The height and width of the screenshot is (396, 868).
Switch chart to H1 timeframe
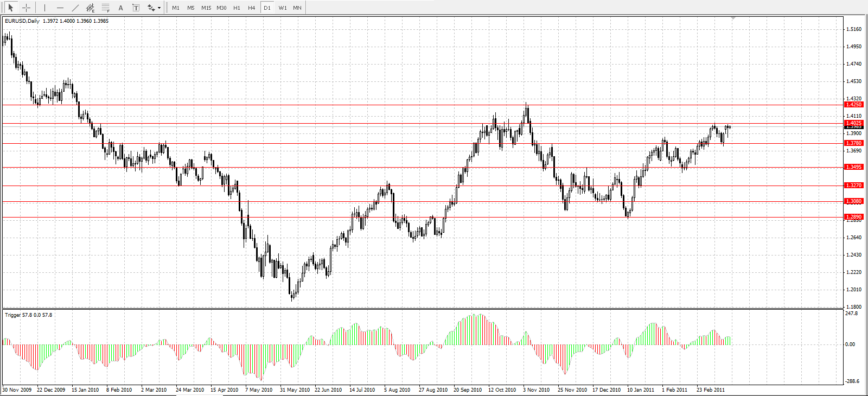pyautogui.click(x=237, y=8)
